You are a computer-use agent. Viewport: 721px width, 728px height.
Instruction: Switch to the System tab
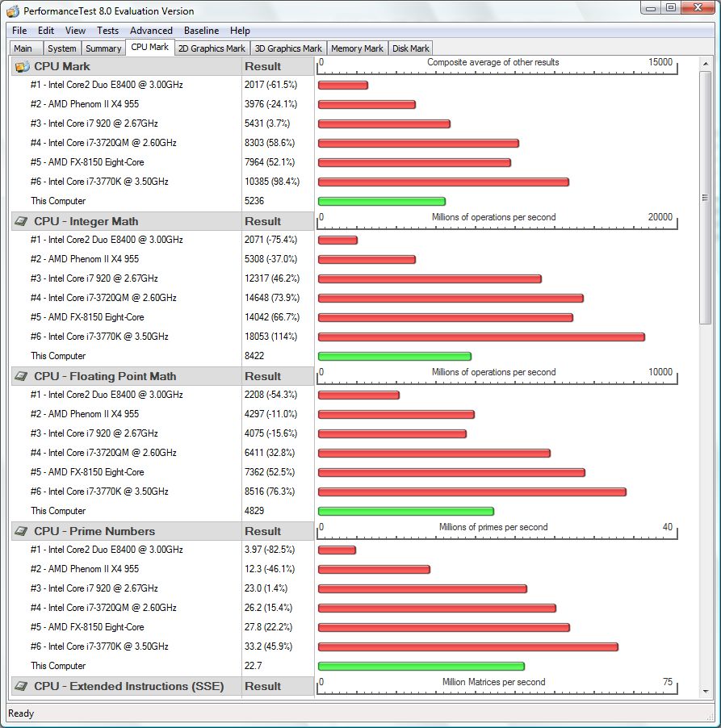click(x=62, y=48)
